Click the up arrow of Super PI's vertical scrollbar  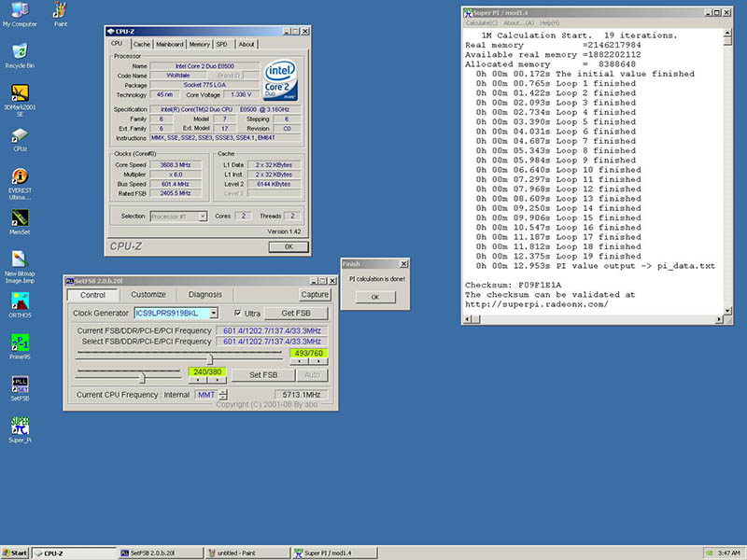coord(727,33)
